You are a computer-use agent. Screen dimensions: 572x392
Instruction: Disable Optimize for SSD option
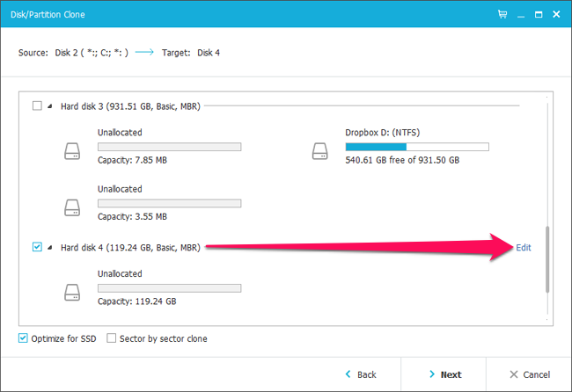[x=23, y=338]
